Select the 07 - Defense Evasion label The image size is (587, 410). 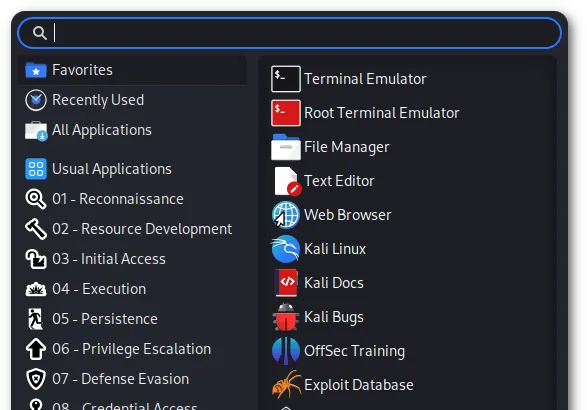point(121,379)
